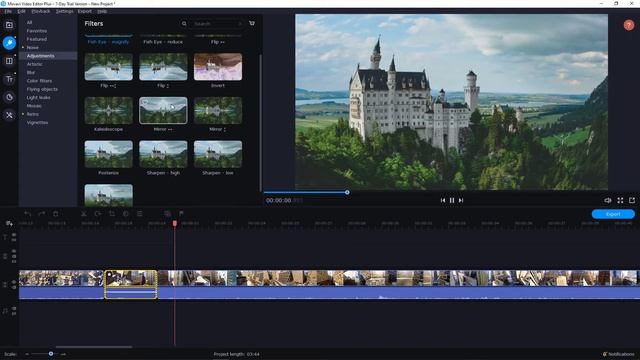This screenshot has height=360, width=640.
Task: Select the Vignettes category
Action: pos(37,122)
